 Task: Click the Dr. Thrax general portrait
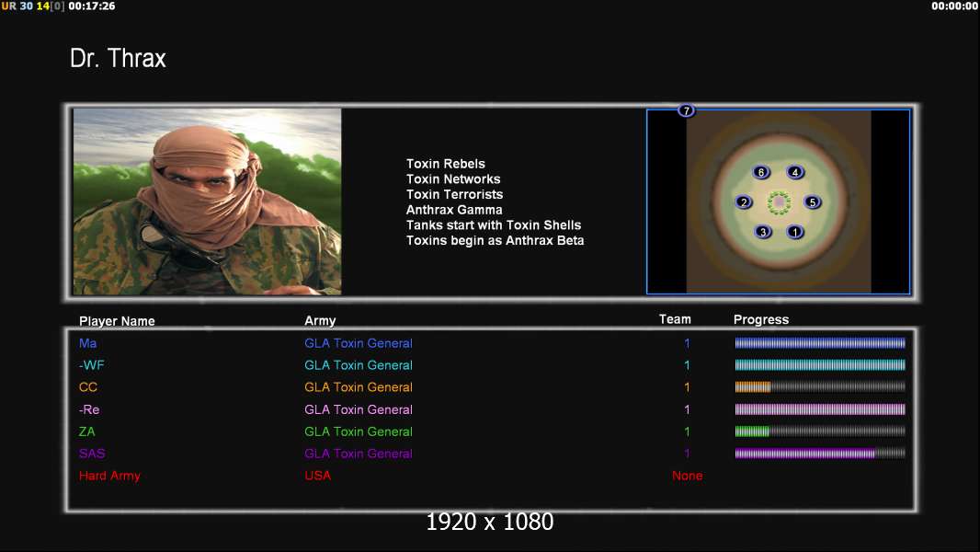click(208, 201)
